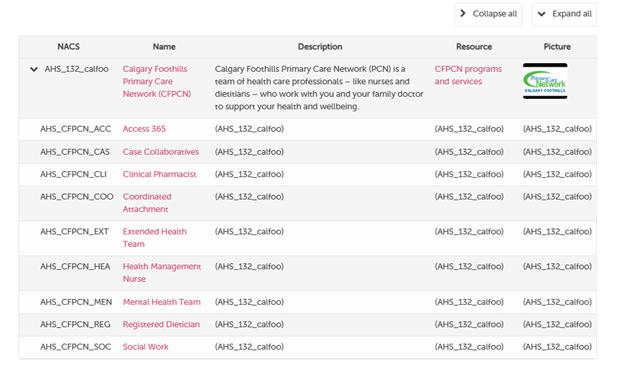Image resolution: width=620 pixels, height=372 pixels.
Task: Click the Resource column header
Action: [x=474, y=47]
